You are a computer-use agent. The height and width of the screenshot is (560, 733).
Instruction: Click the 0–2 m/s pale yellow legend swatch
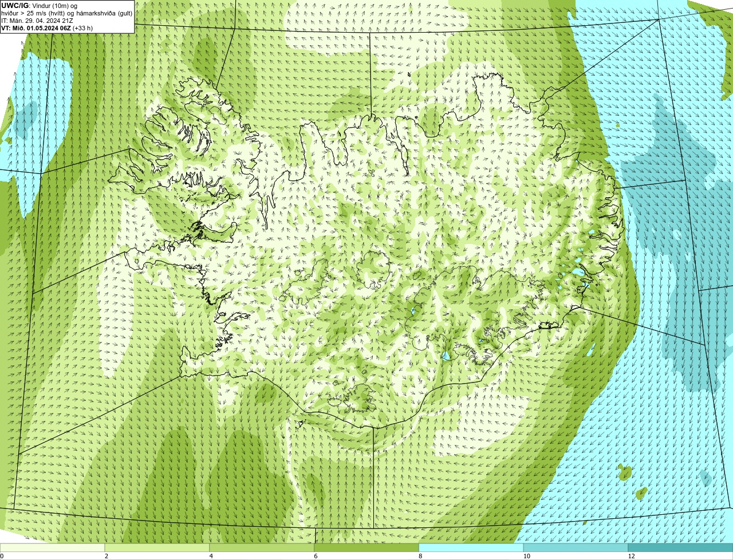pyautogui.click(x=52, y=547)
